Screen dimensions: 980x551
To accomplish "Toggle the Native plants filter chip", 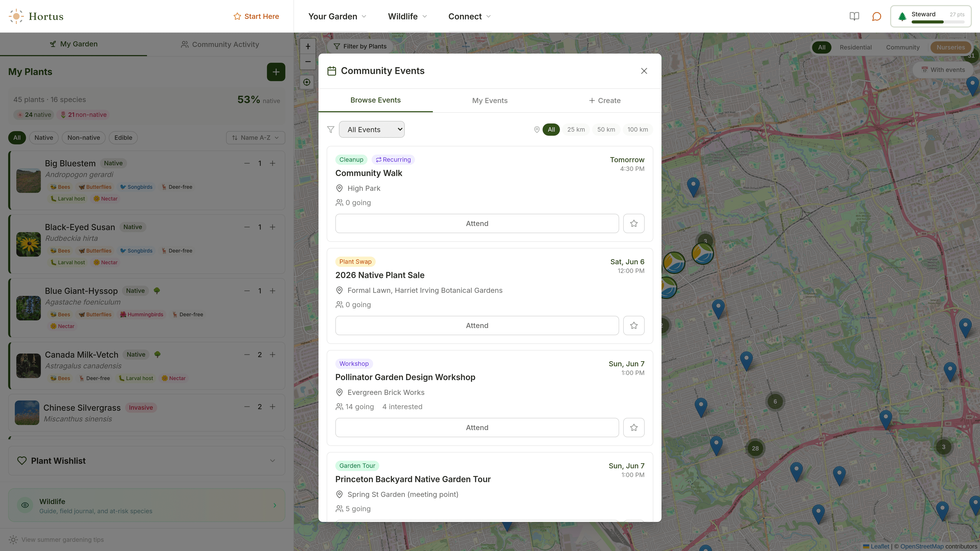I will (x=44, y=138).
